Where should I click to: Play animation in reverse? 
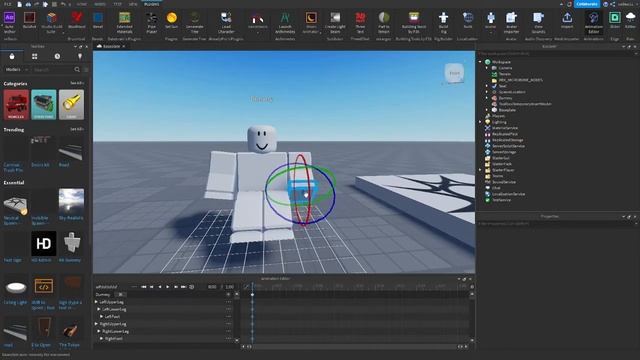[x=160, y=287]
